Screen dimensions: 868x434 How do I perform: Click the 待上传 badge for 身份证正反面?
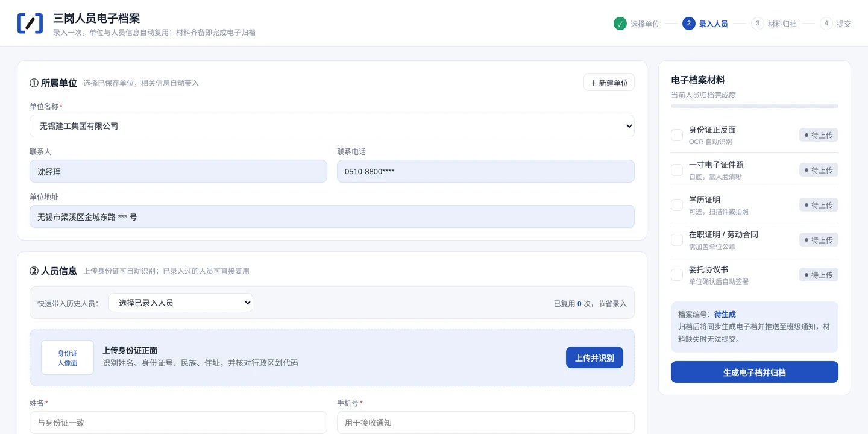click(x=819, y=135)
